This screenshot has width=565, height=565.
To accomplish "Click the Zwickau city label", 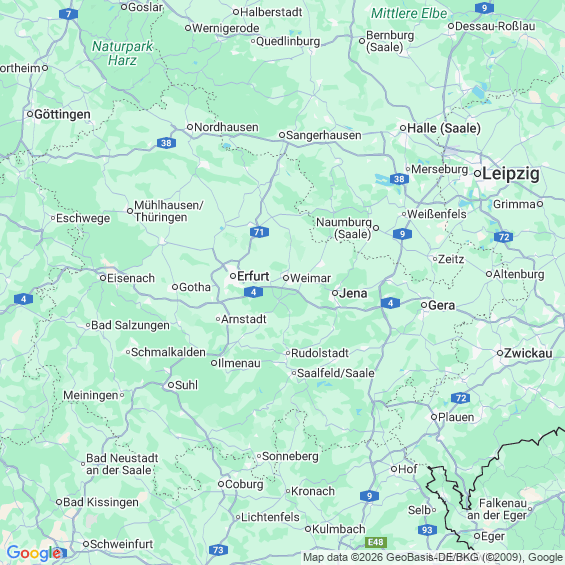I will (528, 353).
